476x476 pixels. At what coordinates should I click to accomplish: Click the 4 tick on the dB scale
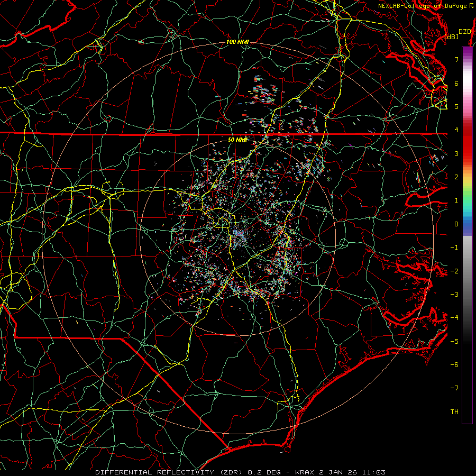pos(456,130)
